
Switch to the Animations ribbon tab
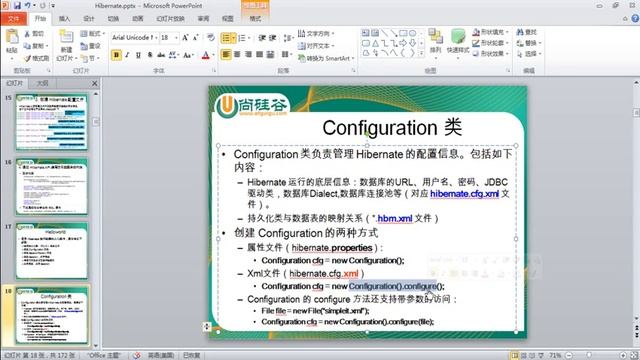coord(138,19)
